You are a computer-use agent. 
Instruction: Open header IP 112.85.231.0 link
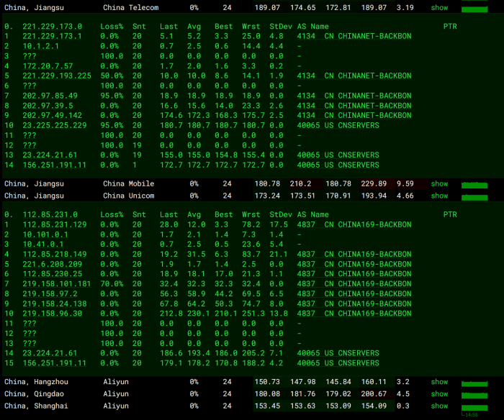[x=50, y=214]
